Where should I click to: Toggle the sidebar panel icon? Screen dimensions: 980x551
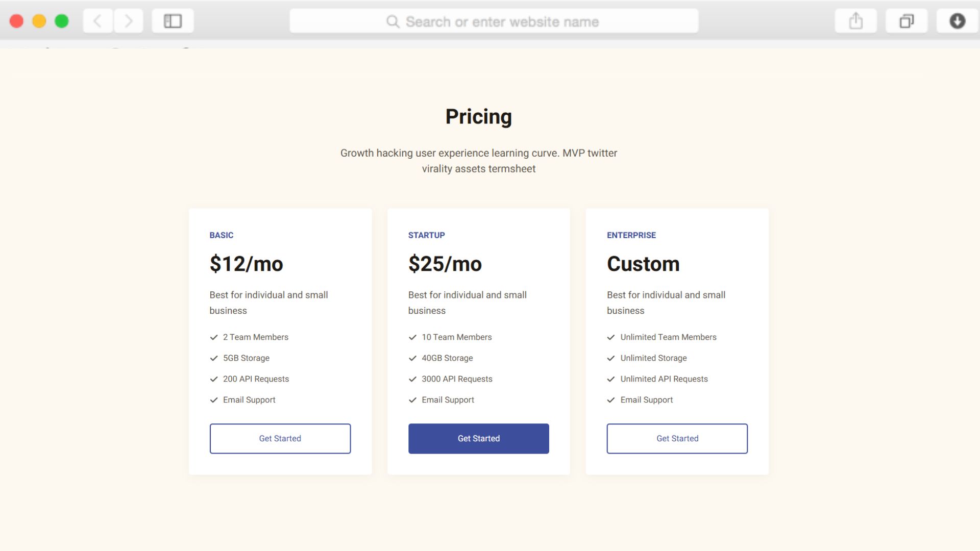point(173,21)
